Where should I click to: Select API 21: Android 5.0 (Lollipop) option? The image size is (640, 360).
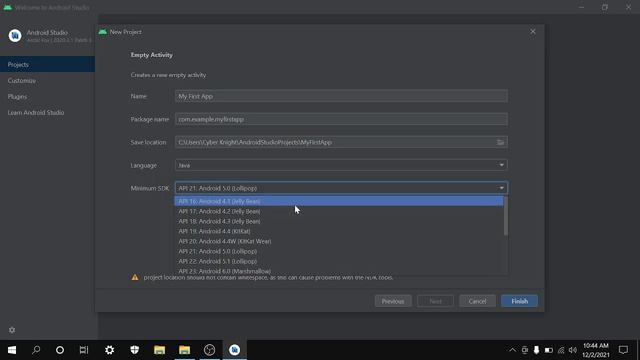(339, 251)
